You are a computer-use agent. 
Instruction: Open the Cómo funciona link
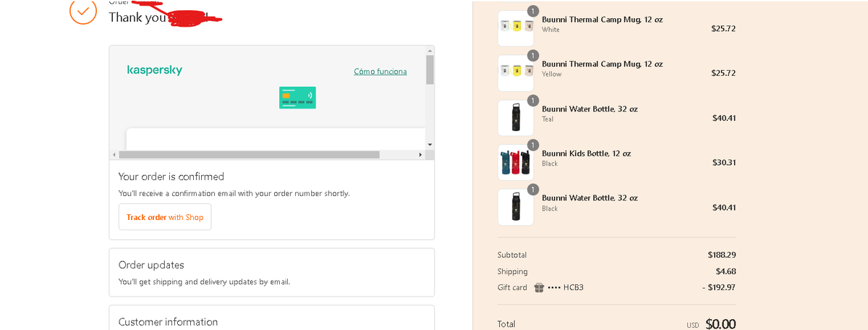tap(380, 72)
